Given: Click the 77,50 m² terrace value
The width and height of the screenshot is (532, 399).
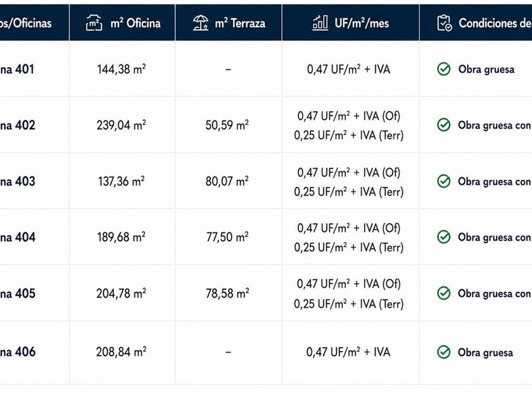Looking at the screenshot, I should 227,237.
